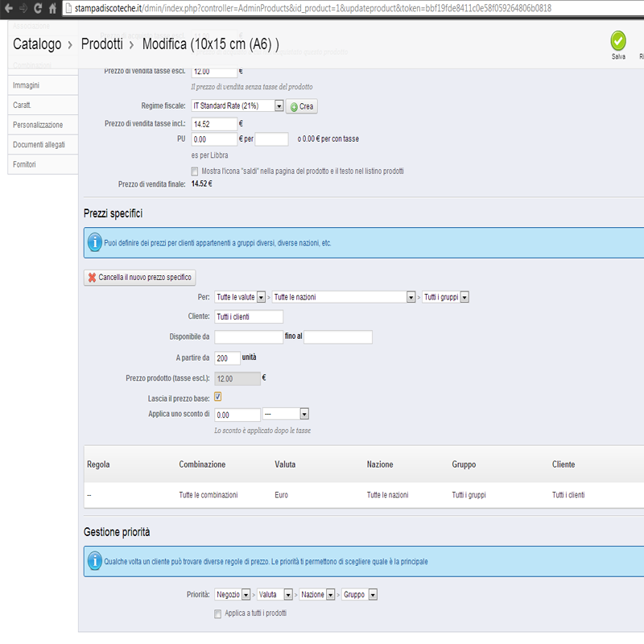Click the Gruppo column header

click(x=464, y=464)
